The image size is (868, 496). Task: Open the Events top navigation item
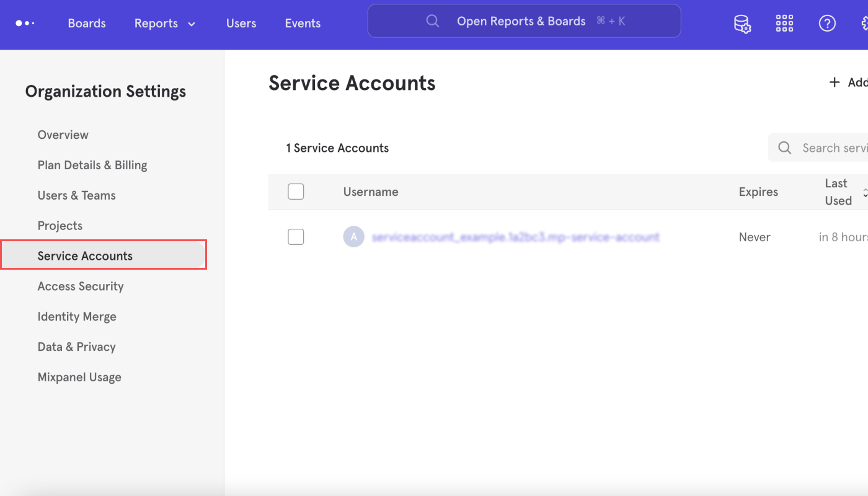pyautogui.click(x=303, y=24)
